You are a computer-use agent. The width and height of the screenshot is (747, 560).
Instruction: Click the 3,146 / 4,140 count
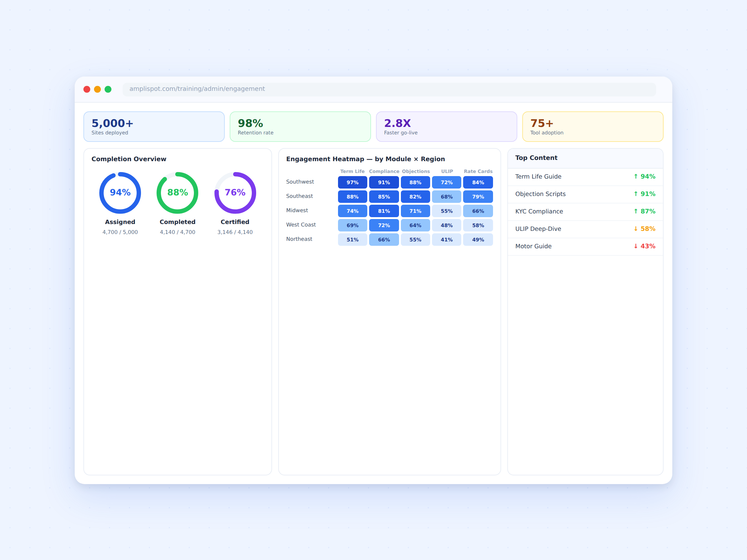235,232
